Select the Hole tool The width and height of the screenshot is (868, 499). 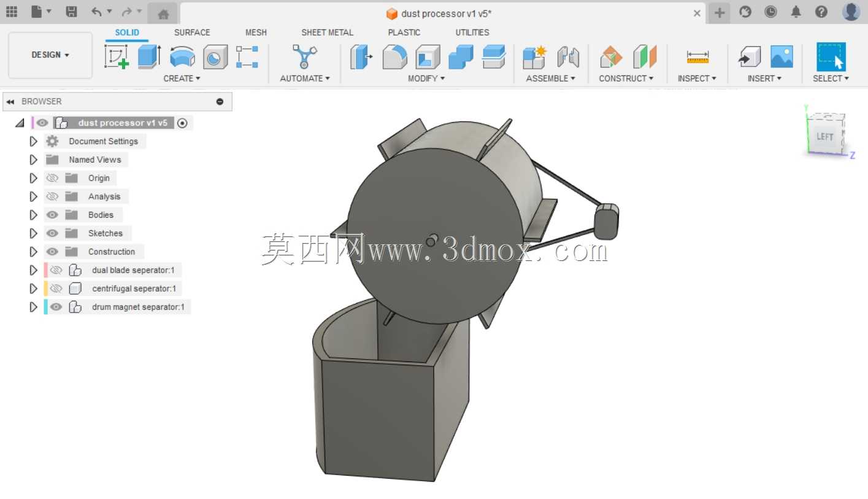point(215,57)
